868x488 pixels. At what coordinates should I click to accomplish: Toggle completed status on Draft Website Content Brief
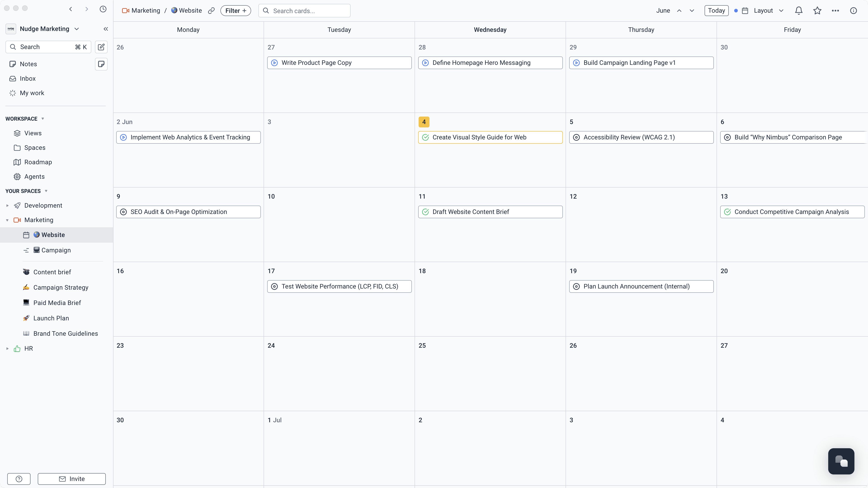pos(426,212)
